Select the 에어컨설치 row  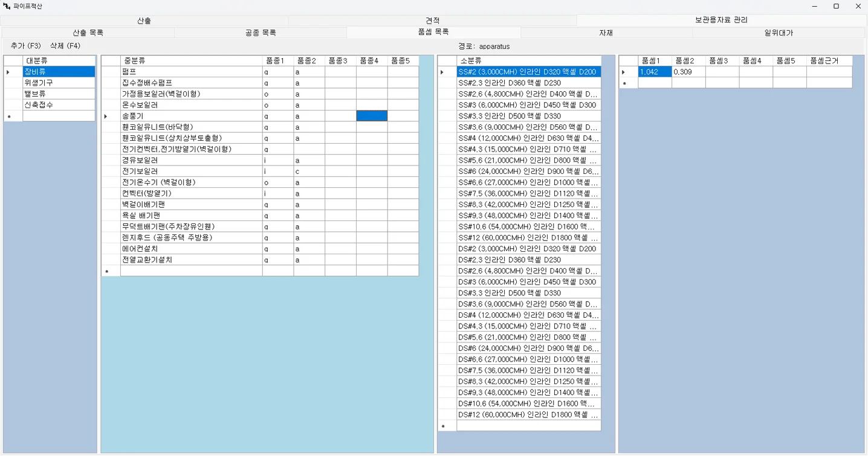[x=191, y=249]
